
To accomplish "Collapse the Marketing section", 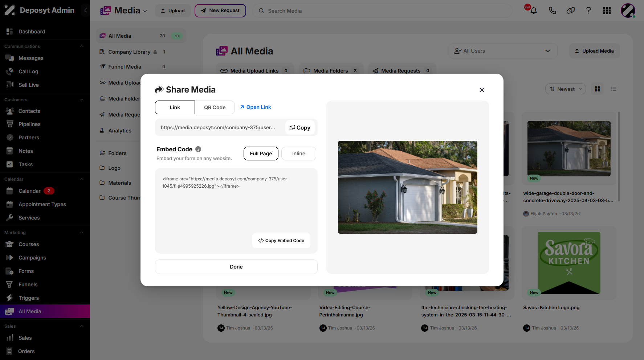I will tap(82, 233).
